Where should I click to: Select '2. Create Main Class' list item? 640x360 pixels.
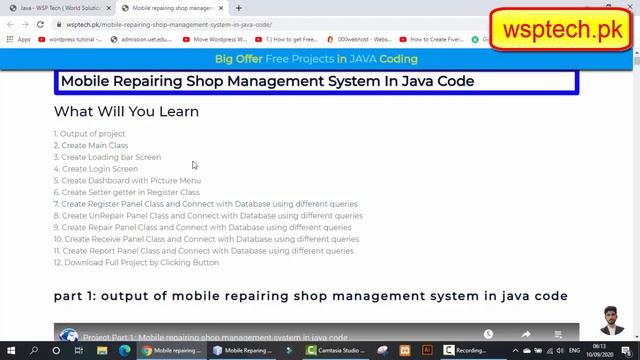[x=91, y=145]
